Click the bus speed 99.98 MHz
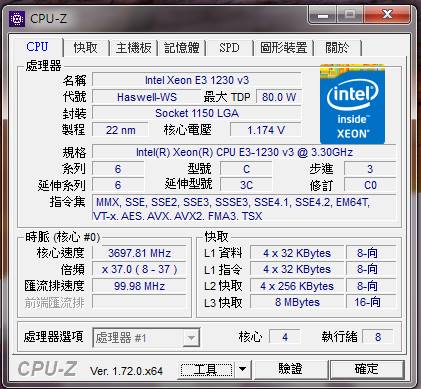The height and width of the screenshot is (389, 421). click(x=139, y=286)
